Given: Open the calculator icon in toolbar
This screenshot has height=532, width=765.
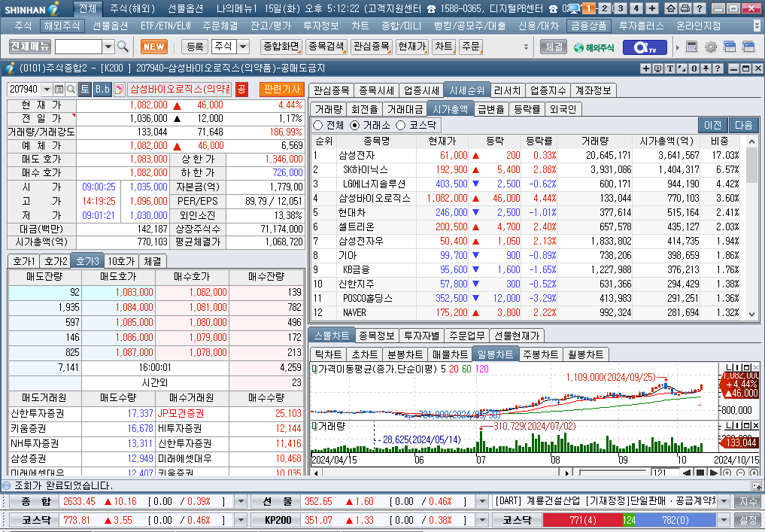Looking at the screenshot, I should [691, 47].
